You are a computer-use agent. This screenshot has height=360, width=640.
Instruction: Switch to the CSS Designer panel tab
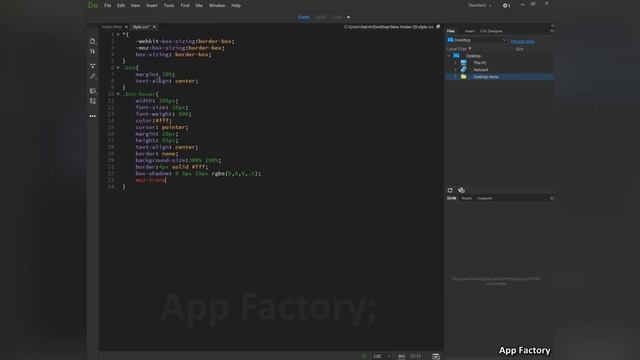point(491,31)
